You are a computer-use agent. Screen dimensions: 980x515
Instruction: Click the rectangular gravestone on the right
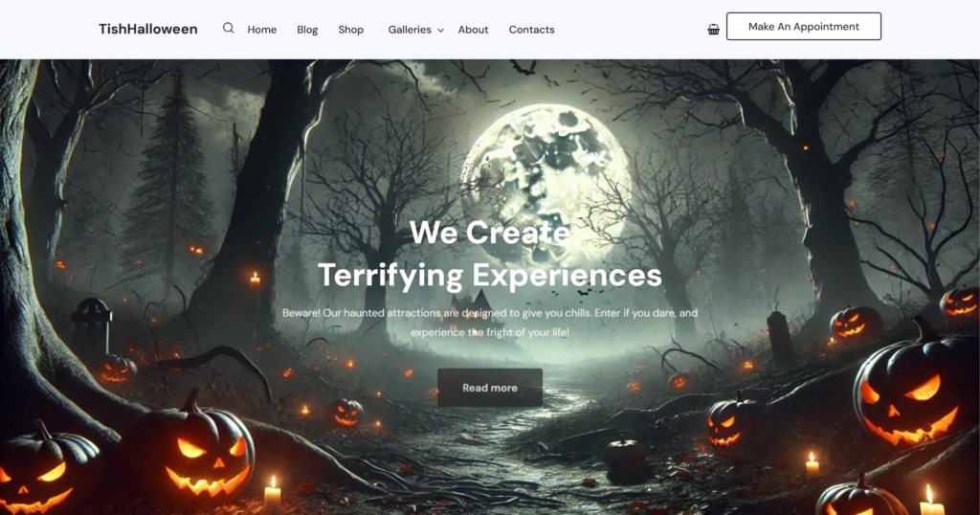[x=780, y=338]
